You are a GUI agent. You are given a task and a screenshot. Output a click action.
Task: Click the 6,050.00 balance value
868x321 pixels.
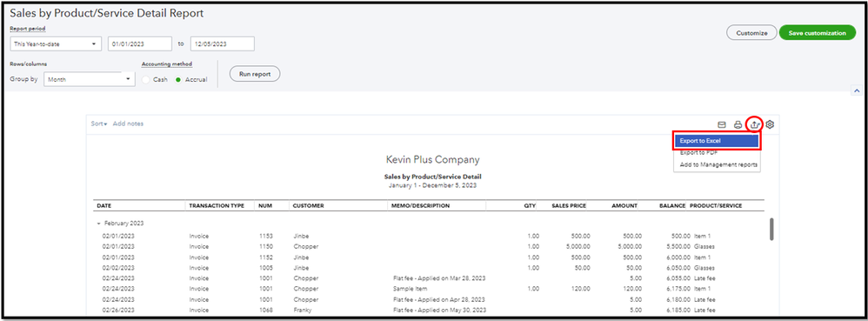(678, 268)
